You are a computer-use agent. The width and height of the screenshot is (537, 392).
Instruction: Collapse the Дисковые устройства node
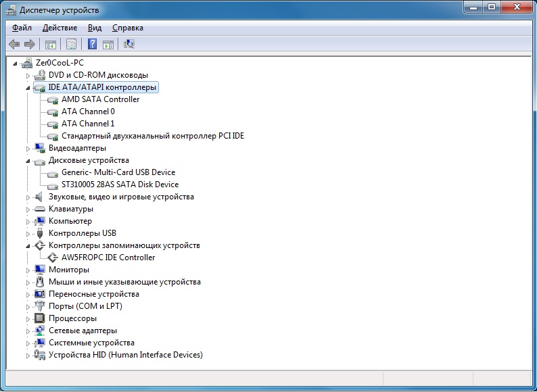click(x=28, y=161)
